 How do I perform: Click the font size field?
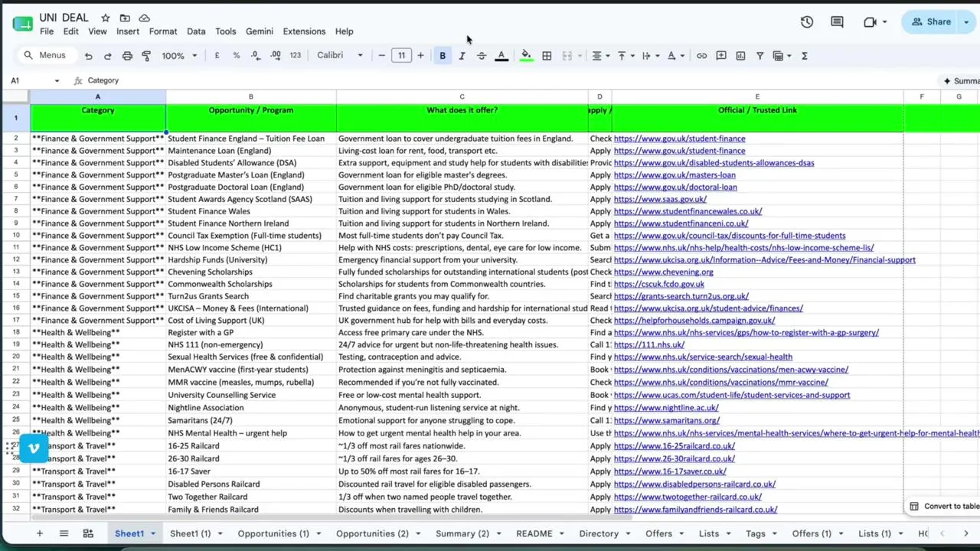[x=401, y=56]
